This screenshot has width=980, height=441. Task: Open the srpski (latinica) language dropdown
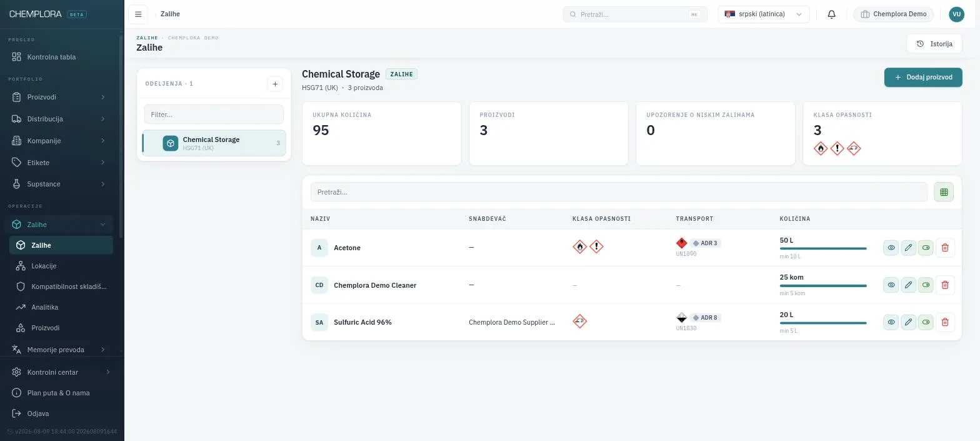click(x=763, y=14)
